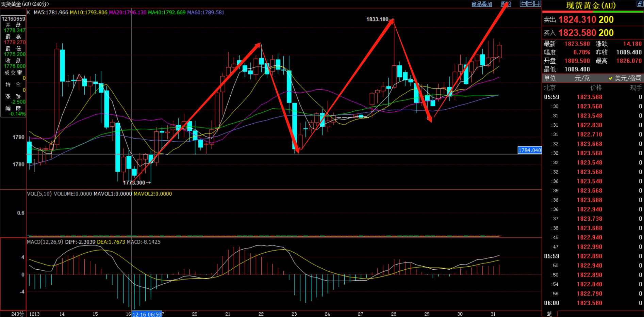This screenshot has height=317, width=644.
Task: Select the tick row priced 1822.790
Action: point(593,294)
